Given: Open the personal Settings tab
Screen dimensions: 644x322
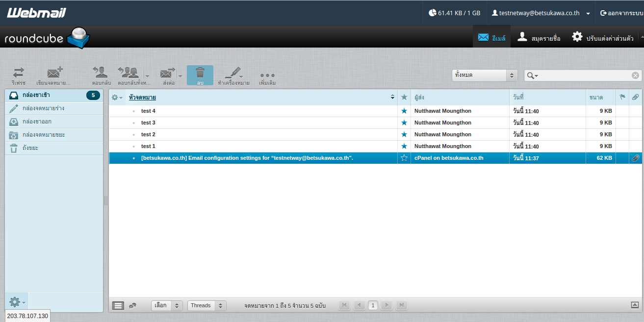Looking at the screenshot, I should (603, 38).
